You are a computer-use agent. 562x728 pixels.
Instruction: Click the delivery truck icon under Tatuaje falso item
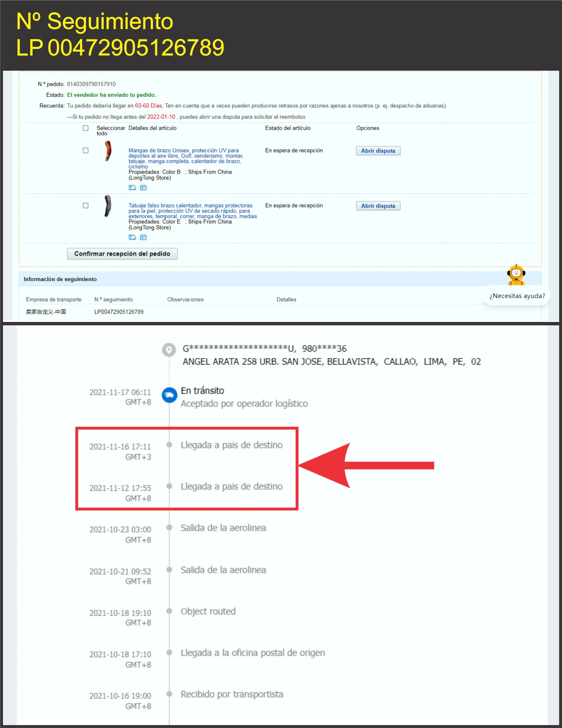[x=132, y=237]
